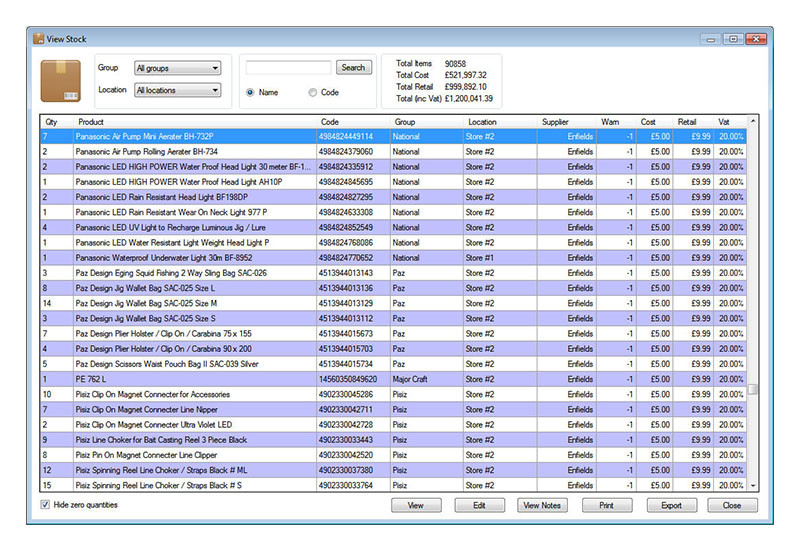Select the Name radio button
Viewport: 800px width, 551px height.
pyautogui.click(x=250, y=92)
